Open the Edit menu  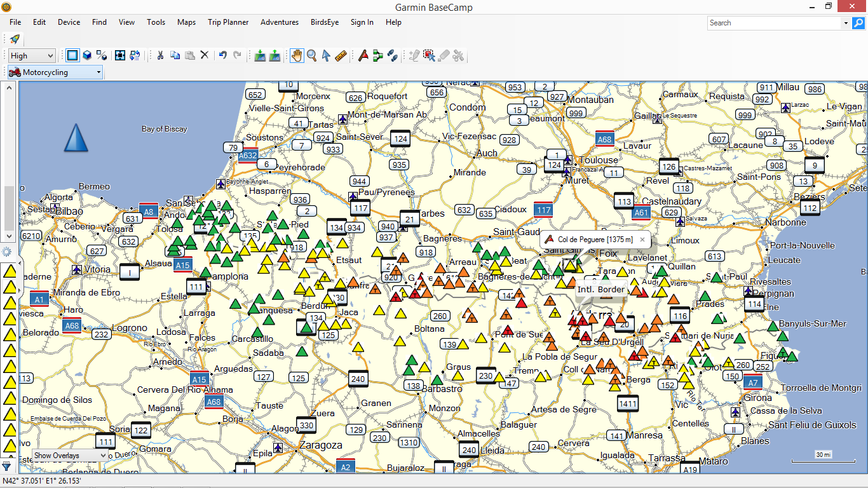pos(39,22)
